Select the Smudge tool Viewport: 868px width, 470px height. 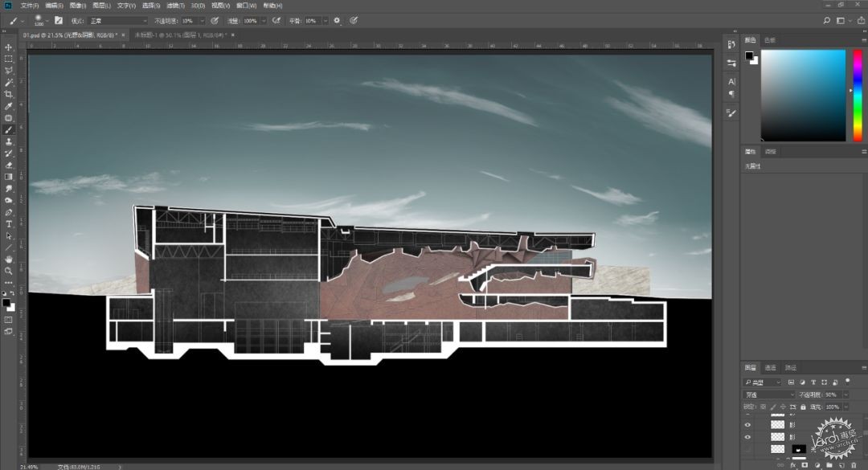pos(8,189)
